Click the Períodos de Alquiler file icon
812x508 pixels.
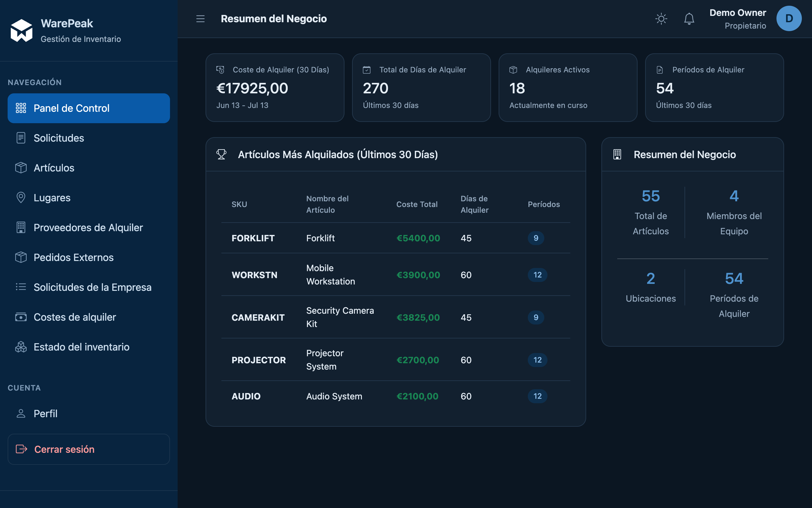pos(660,70)
